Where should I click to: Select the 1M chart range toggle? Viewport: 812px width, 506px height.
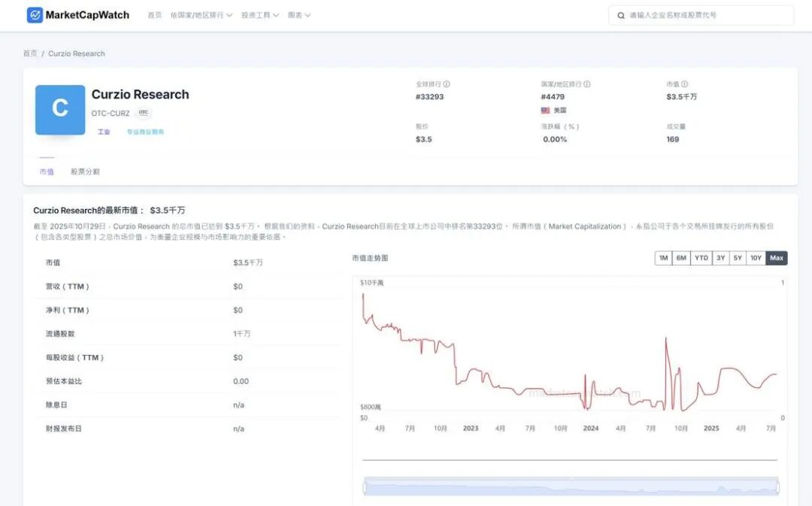662,258
